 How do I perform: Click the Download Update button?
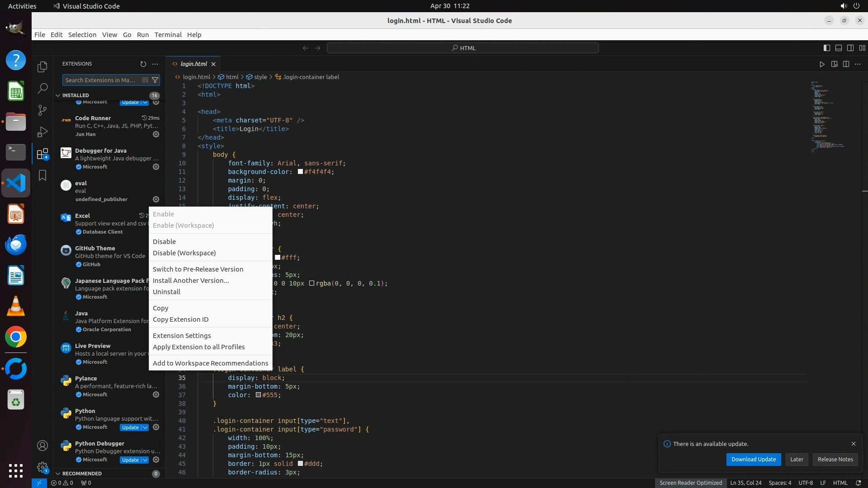(753, 459)
